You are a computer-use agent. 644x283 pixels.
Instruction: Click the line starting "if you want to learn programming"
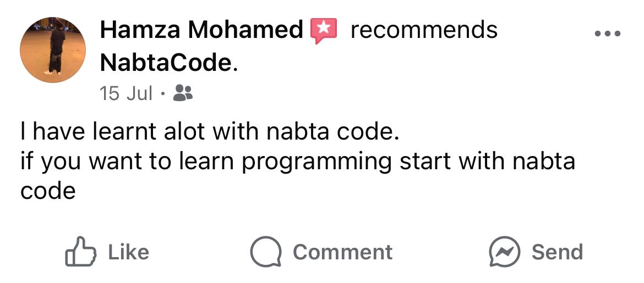point(297,163)
